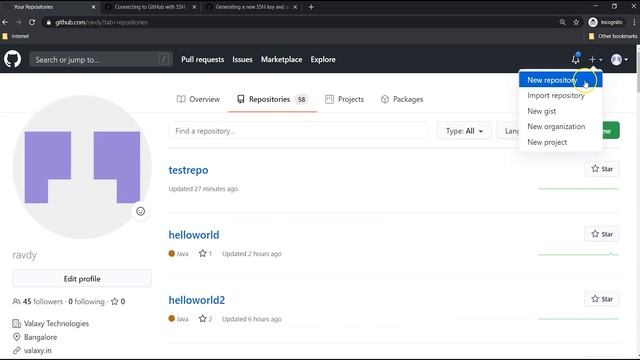This screenshot has height=360, width=640.
Task: Open starred repositories count link
Action: [118, 302]
